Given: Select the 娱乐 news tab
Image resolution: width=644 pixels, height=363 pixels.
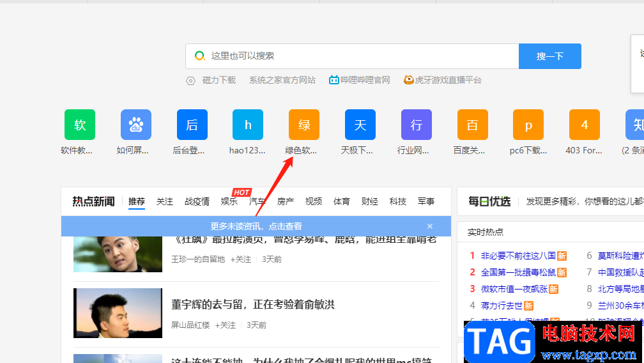Looking at the screenshot, I should 229,201.
